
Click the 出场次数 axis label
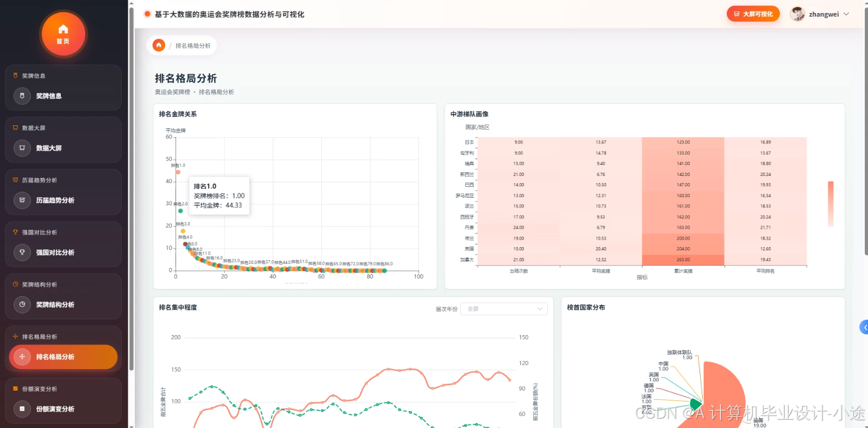(519, 271)
